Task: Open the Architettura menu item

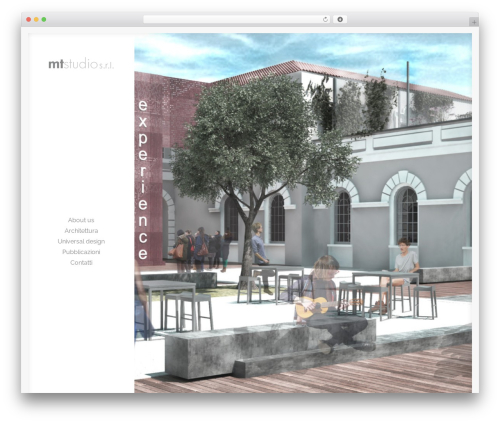Action: tap(81, 231)
